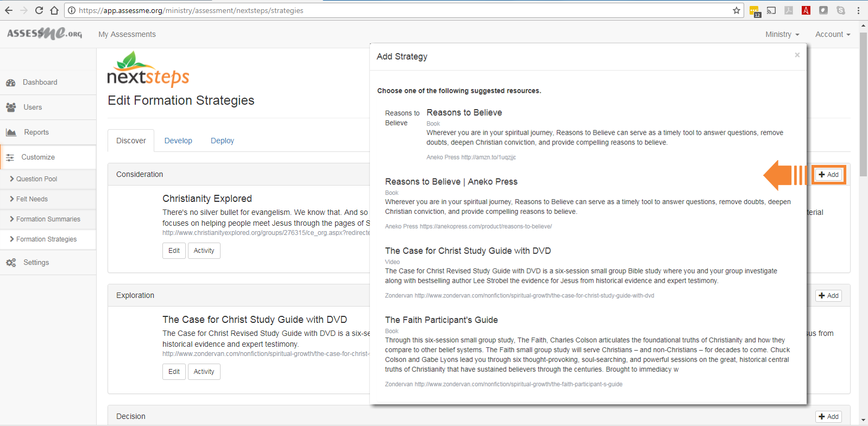Viewport: 868px width, 426px height.
Task: Open the yellow extension icon with badge
Action: [754, 11]
